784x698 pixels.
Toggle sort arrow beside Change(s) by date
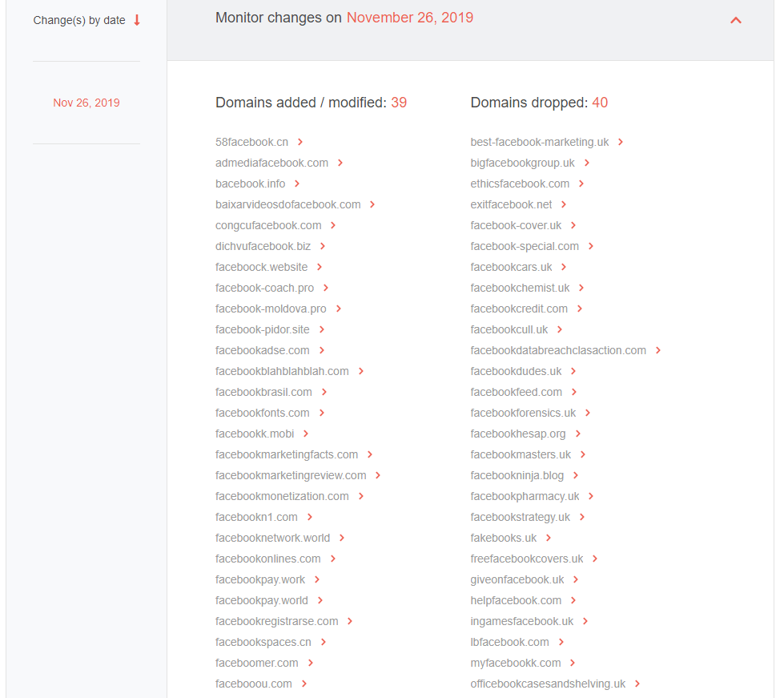(137, 21)
